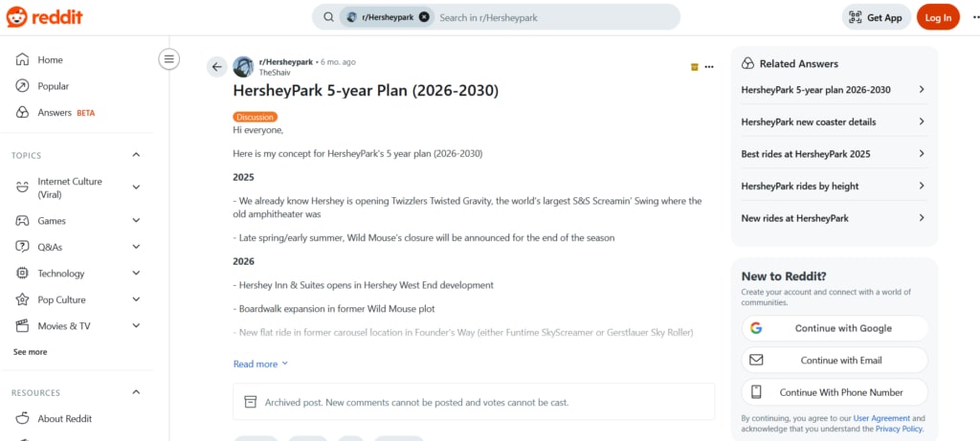
Task: Click the Discussion flair tag
Action: pyautogui.click(x=255, y=117)
